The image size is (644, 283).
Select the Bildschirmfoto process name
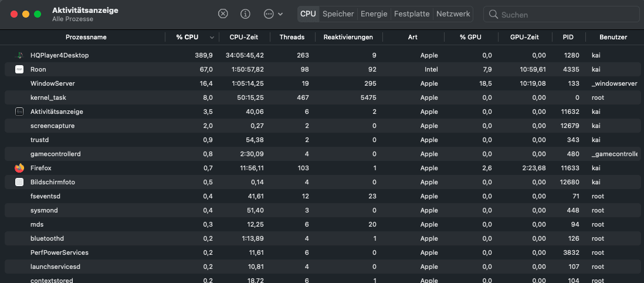tap(53, 182)
